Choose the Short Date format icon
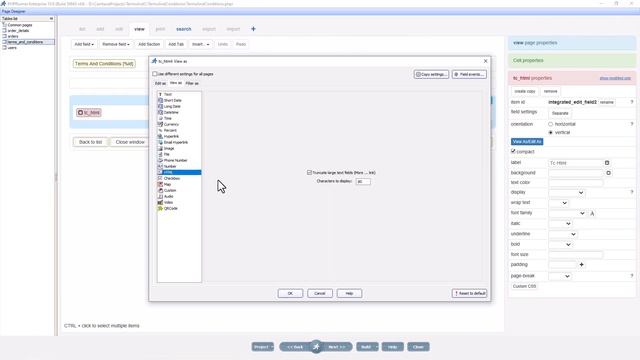This screenshot has width=640, height=360. pyautogui.click(x=160, y=100)
